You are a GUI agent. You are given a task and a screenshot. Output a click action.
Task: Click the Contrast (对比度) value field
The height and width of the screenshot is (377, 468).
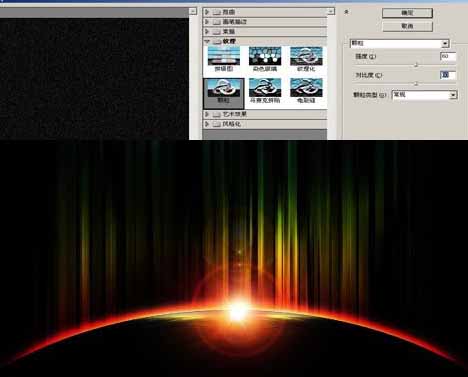[448, 75]
